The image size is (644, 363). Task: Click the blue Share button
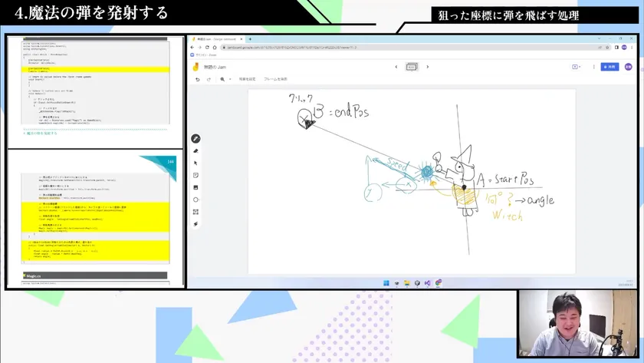(x=610, y=67)
